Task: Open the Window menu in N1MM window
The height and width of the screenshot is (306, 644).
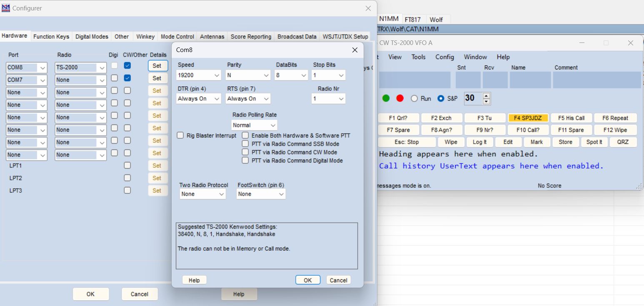Action: click(475, 57)
